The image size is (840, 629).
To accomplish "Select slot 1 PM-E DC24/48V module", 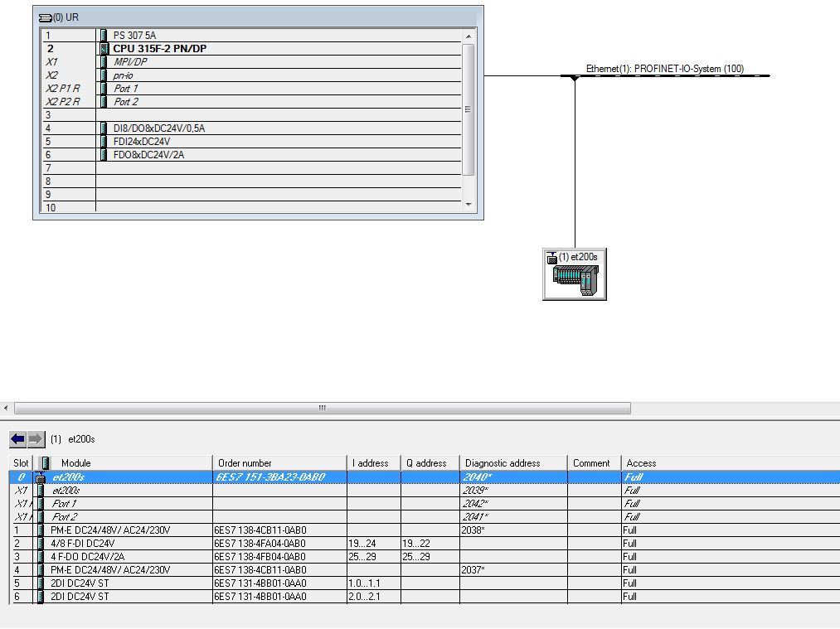I will [110, 530].
